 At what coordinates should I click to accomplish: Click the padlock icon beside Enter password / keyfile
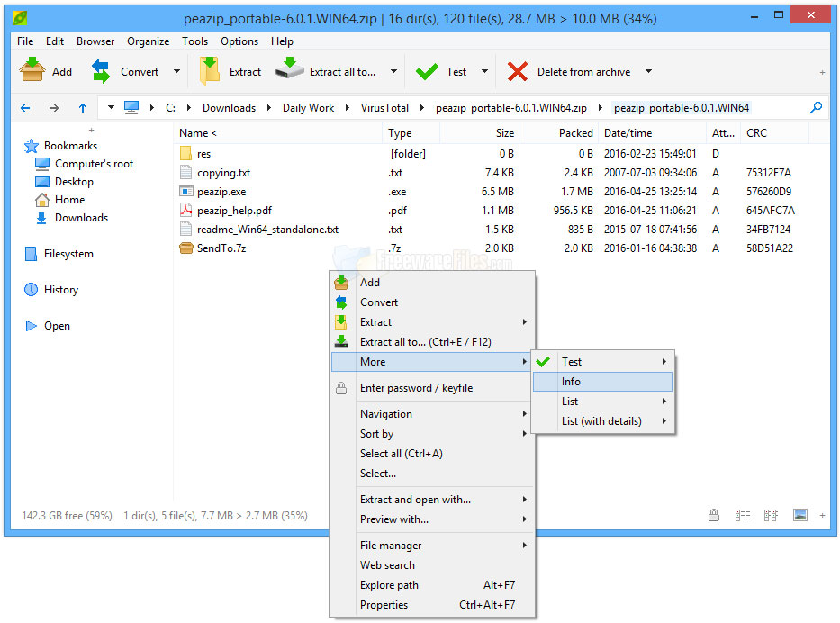[x=341, y=388]
